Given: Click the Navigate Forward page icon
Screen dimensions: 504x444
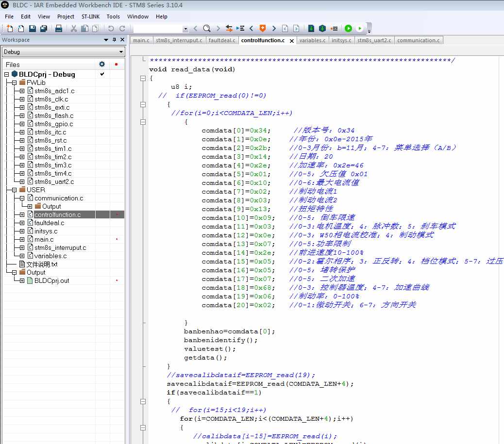Looking at the screenshot, I should (296, 29).
